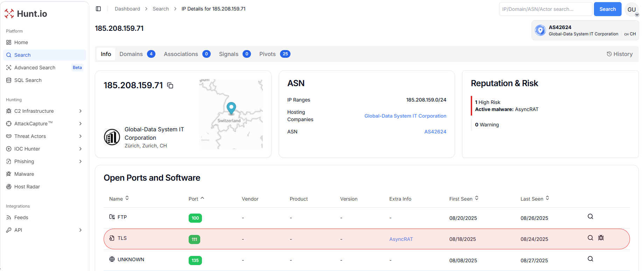Click the port 100 badge
The height and width of the screenshot is (271, 644).
coord(195,218)
